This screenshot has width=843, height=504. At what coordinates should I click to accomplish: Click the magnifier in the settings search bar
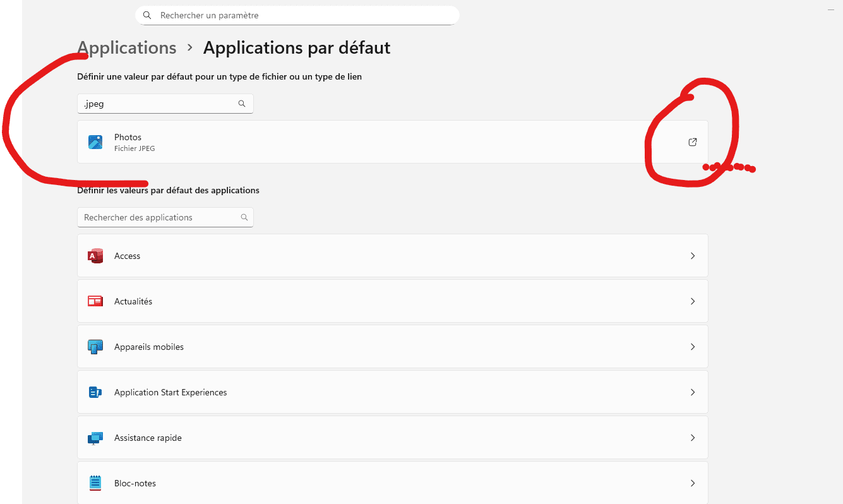coord(147,15)
